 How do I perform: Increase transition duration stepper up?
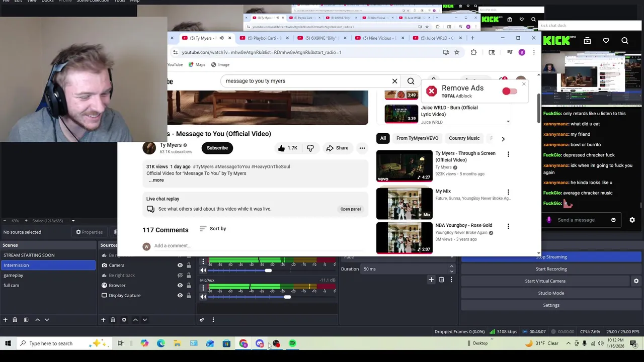(x=451, y=266)
